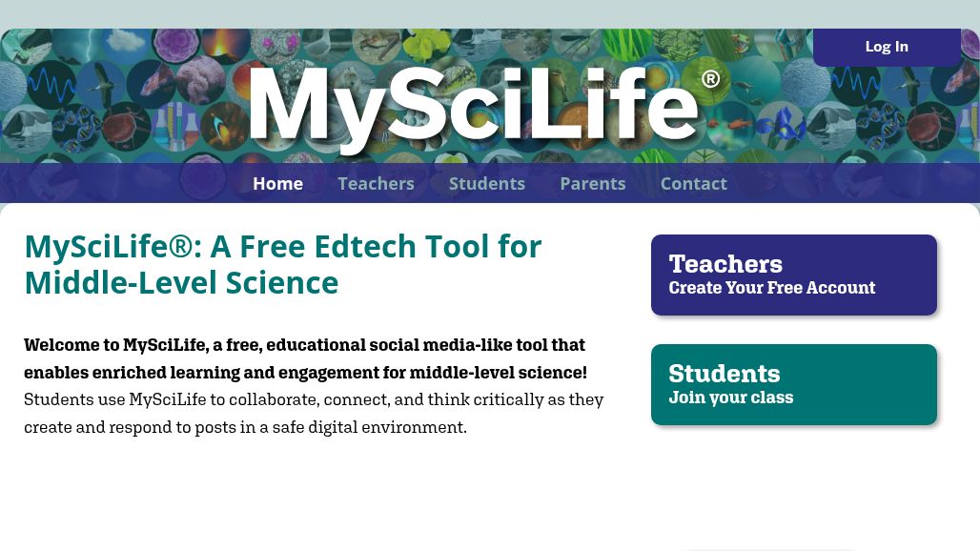Click the bolded welcome paragraph text
980x551 pixels.
click(305, 358)
